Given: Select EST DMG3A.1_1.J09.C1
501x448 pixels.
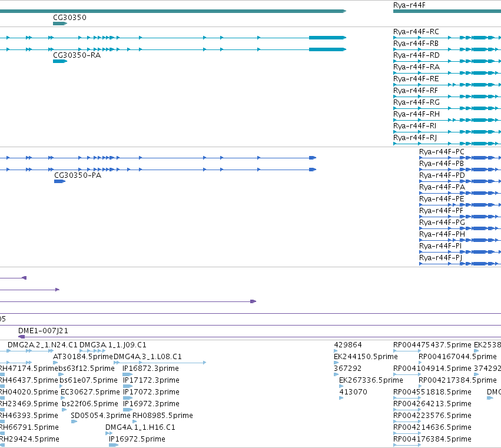Looking at the screenshot, I should (x=113, y=345).
